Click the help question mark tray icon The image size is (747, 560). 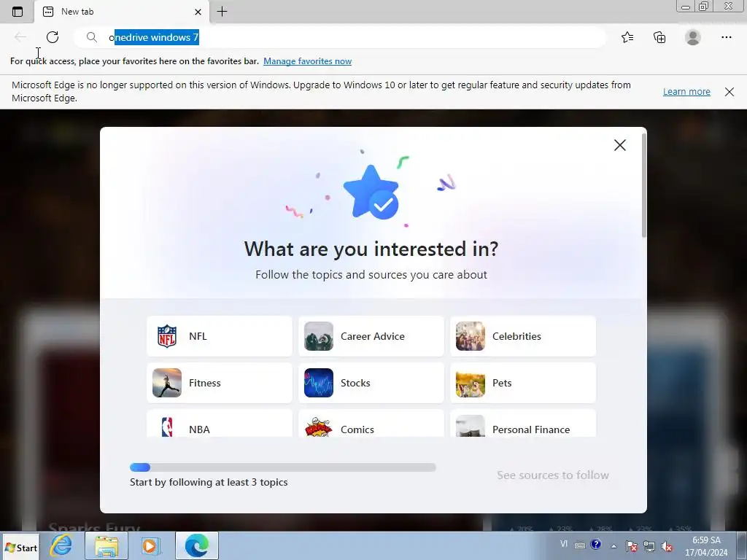[x=595, y=544]
